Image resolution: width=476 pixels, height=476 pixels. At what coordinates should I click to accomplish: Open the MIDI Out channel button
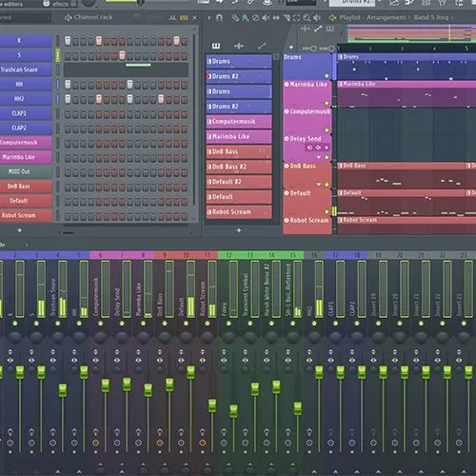click(x=26, y=171)
